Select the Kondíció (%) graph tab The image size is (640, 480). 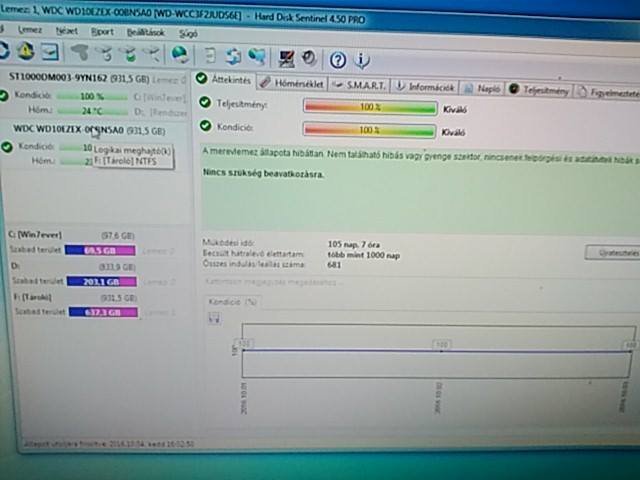[x=232, y=302]
